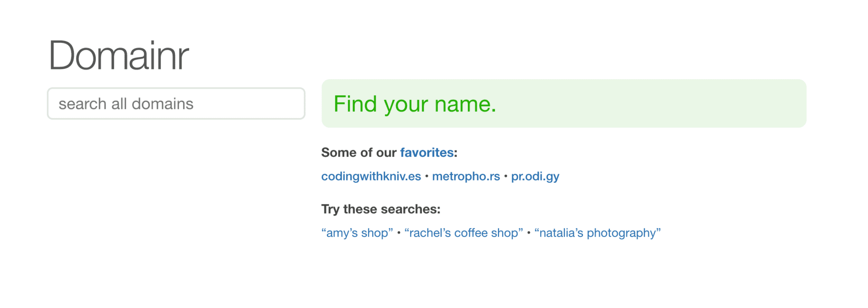
Task: Try the "amy's shop" sample search
Action: pos(357,233)
